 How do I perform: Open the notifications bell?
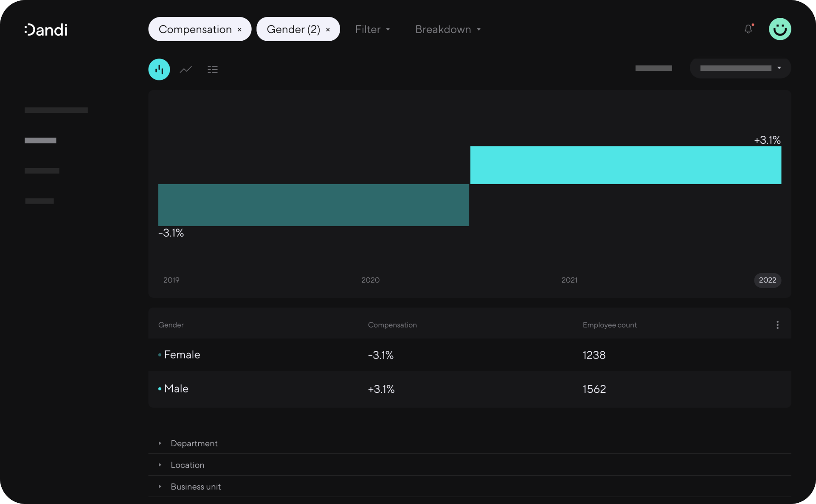tap(748, 29)
